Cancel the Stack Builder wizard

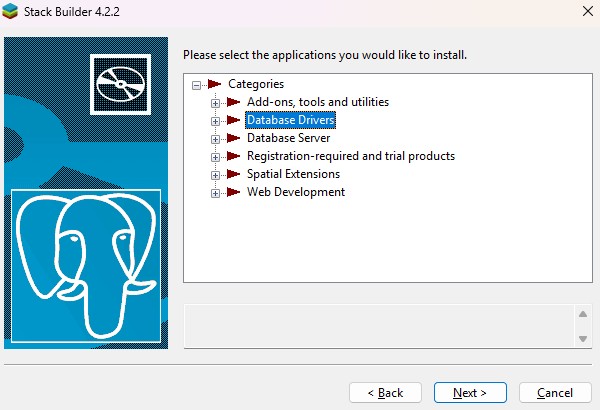(555, 393)
